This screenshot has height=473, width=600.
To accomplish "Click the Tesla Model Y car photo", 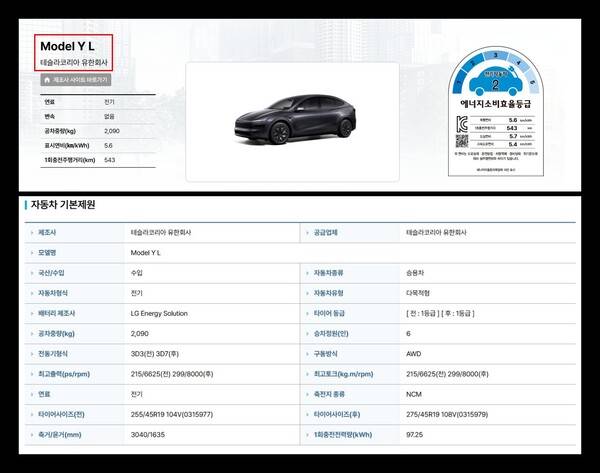I will click(292, 115).
